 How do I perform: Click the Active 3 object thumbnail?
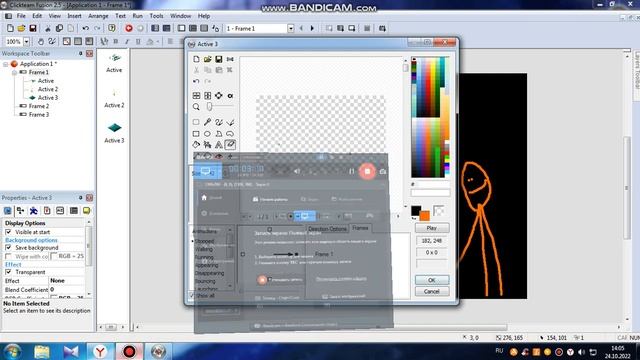point(114,128)
